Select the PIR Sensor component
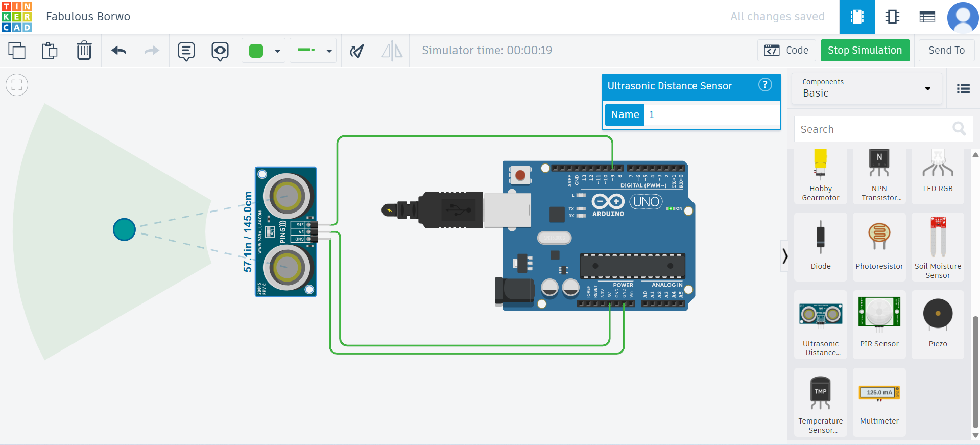The height and width of the screenshot is (445, 980). [879, 324]
